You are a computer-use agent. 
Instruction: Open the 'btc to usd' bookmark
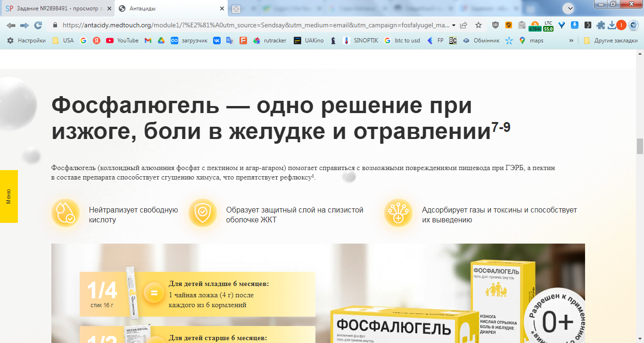point(402,41)
